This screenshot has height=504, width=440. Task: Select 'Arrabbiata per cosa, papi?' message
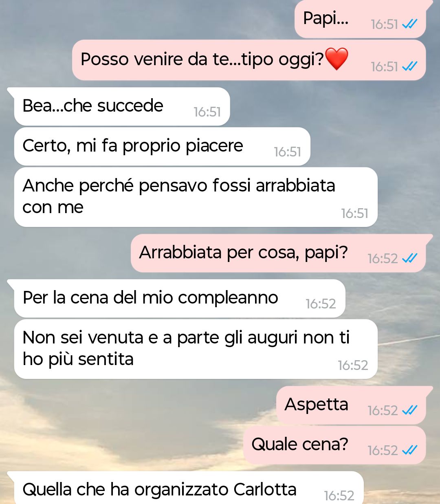click(278, 253)
